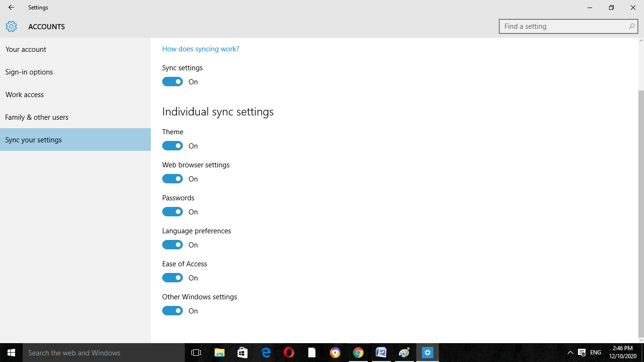Close the Settings window

click(633, 8)
